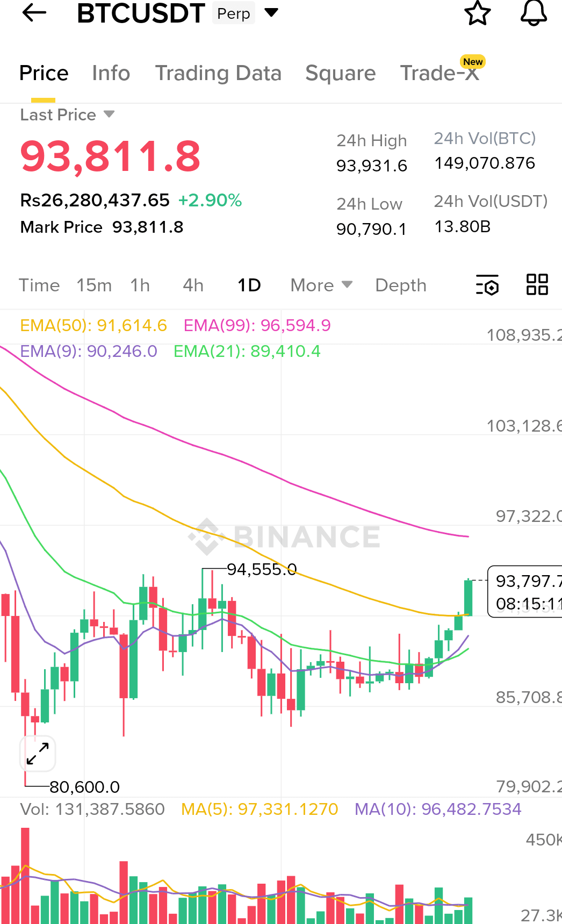Tap the latest green candlestick
Viewport: 562px width, 924px height.
coord(469,597)
